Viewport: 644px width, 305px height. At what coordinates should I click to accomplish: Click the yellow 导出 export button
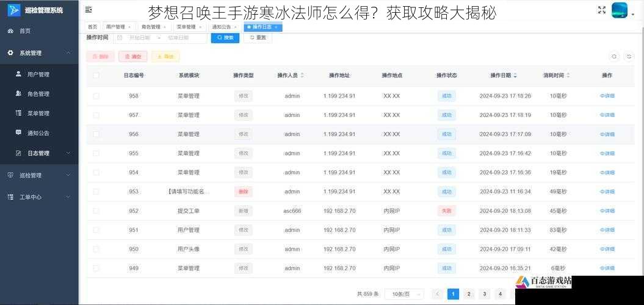[165, 57]
